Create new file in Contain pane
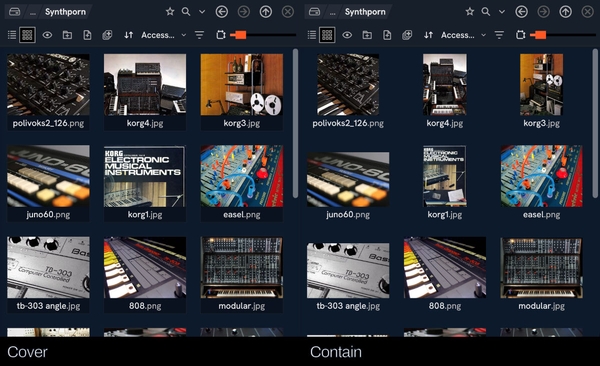 click(x=387, y=35)
